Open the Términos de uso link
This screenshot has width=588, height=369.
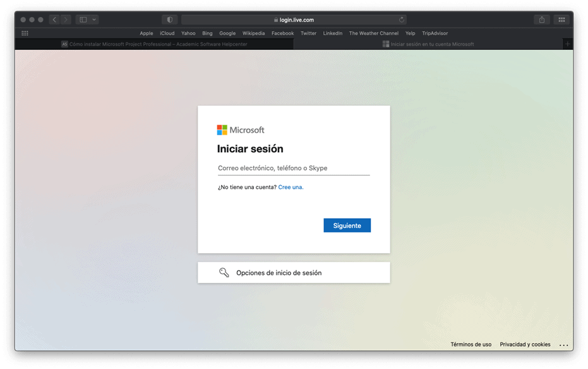coord(471,344)
